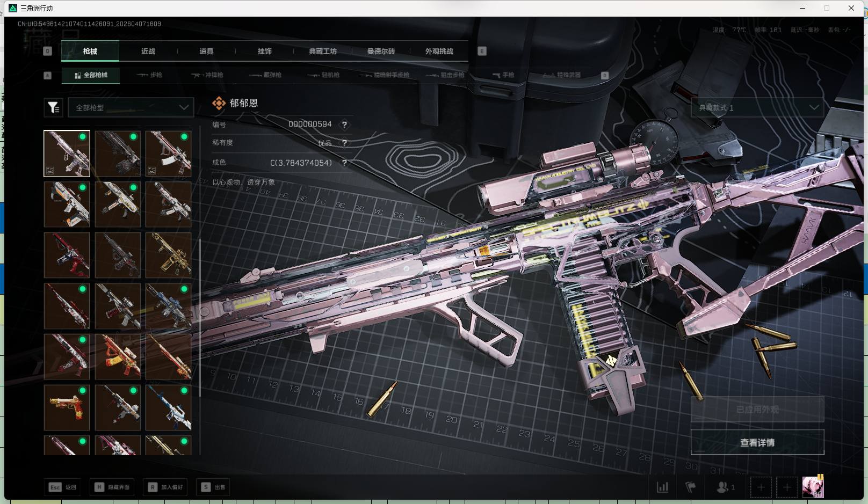Click the 返回 back button

(63, 487)
